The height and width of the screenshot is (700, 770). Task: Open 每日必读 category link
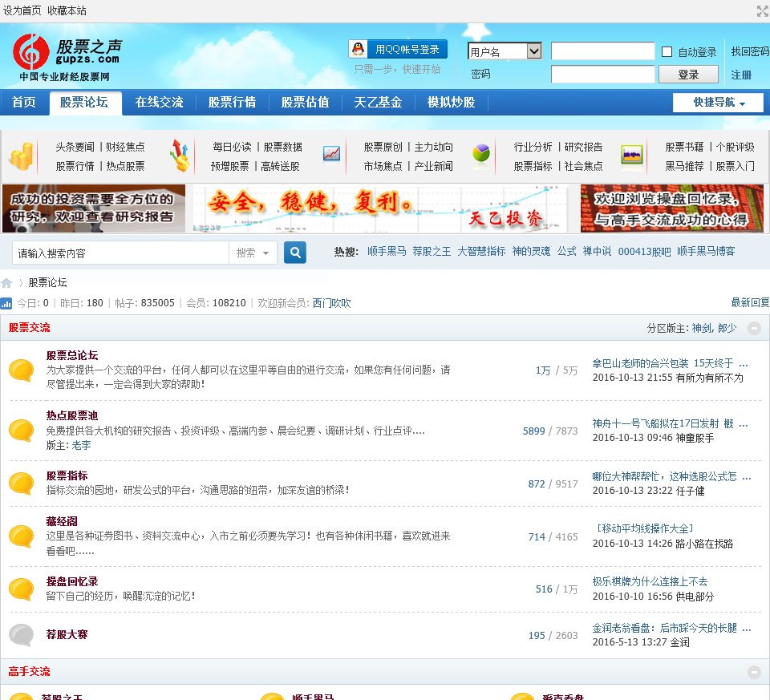(x=232, y=147)
